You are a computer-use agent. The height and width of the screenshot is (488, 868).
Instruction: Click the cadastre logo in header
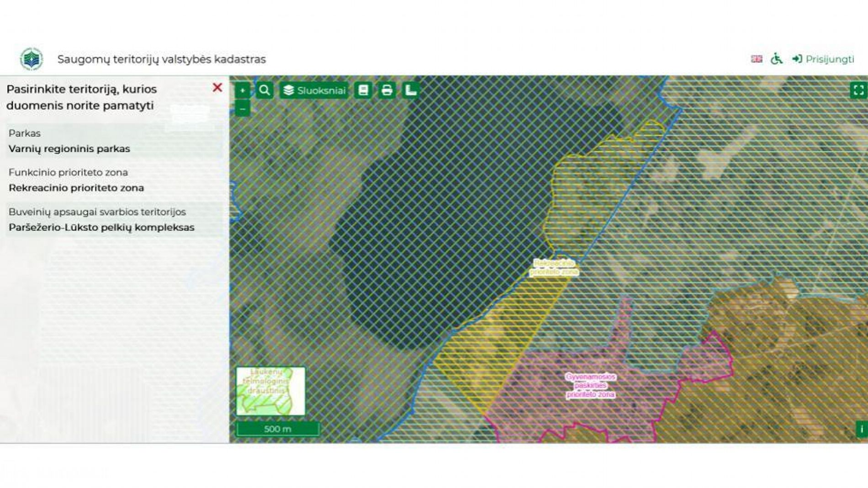click(32, 59)
